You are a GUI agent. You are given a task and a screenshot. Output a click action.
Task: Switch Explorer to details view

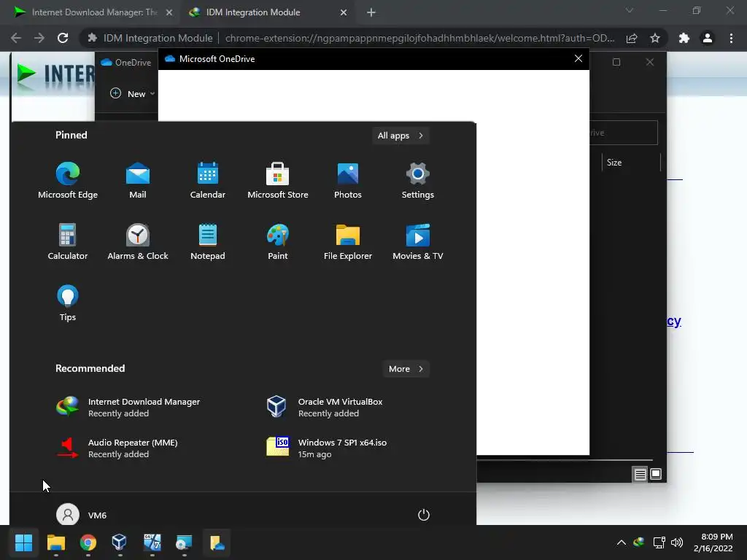coord(640,474)
